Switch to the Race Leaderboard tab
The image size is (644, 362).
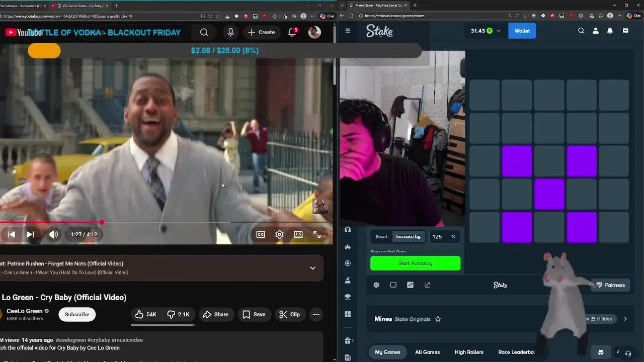(x=516, y=352)
